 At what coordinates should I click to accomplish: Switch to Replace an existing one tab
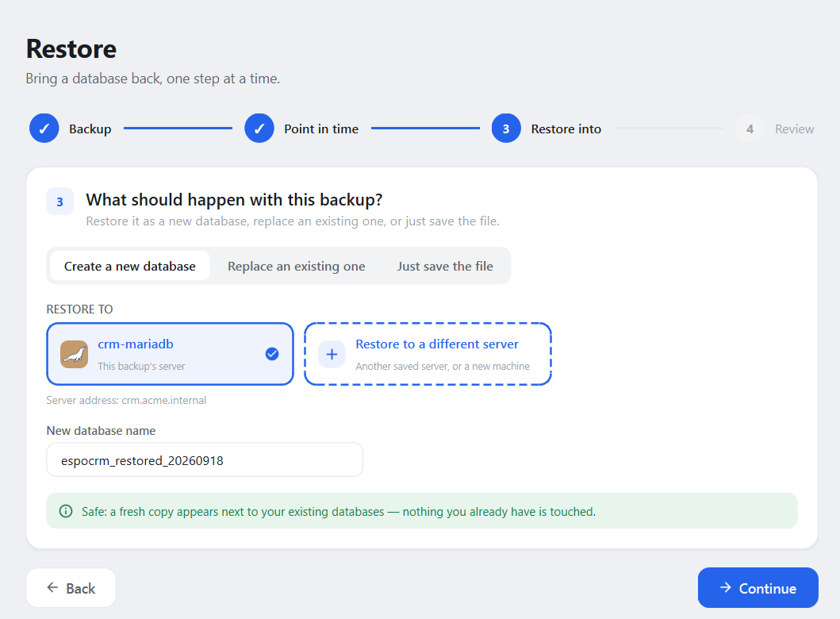point(296,267)
